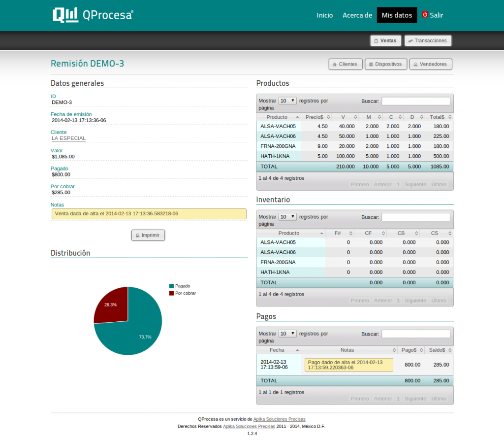Sort Inventario table by CS column
The image size is (504, 441).
437,234
